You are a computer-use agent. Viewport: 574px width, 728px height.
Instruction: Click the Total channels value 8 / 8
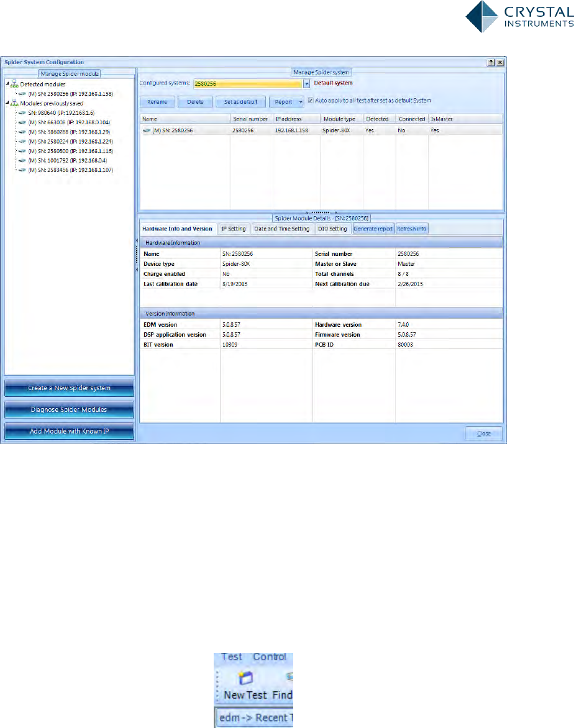403,274
